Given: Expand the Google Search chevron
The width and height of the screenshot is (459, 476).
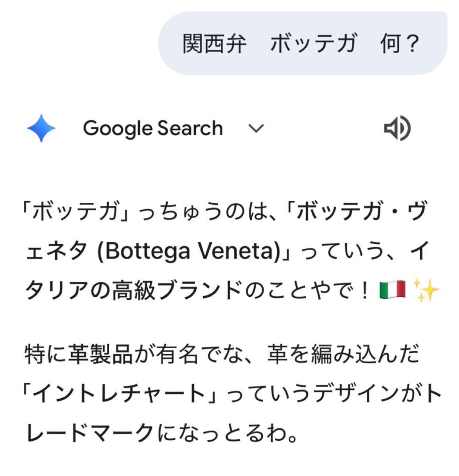Looking at the screenshot, I should [x=256, y=129].
